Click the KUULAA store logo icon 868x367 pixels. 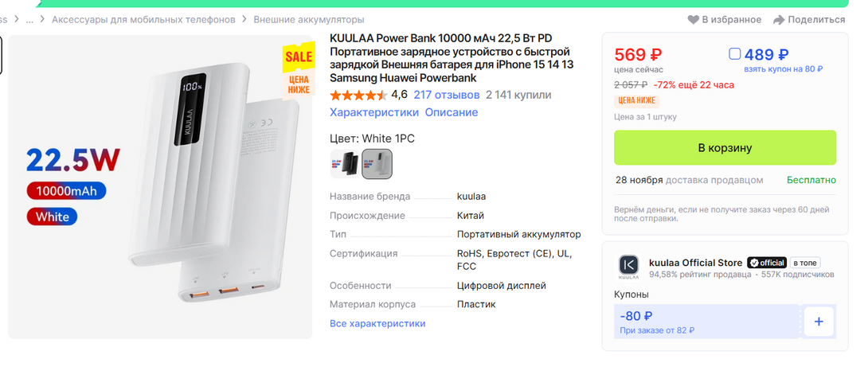pos(628,267)
